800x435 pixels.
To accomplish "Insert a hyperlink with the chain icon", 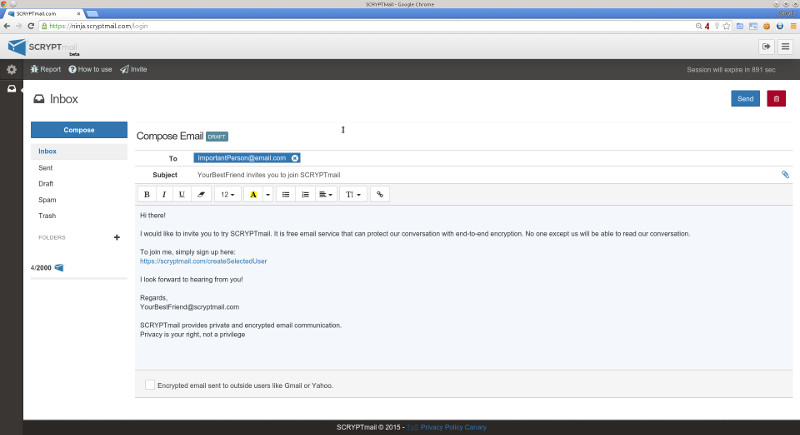I will click(380, 194).
